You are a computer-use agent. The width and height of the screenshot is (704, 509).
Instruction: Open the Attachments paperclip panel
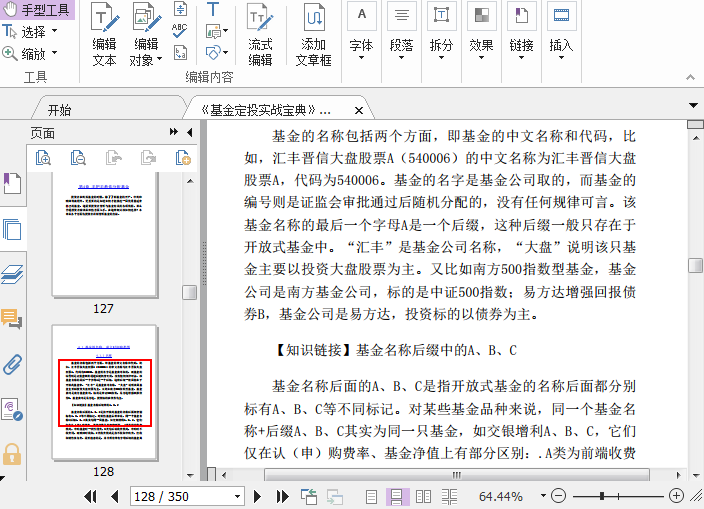[x=12, y=363]
